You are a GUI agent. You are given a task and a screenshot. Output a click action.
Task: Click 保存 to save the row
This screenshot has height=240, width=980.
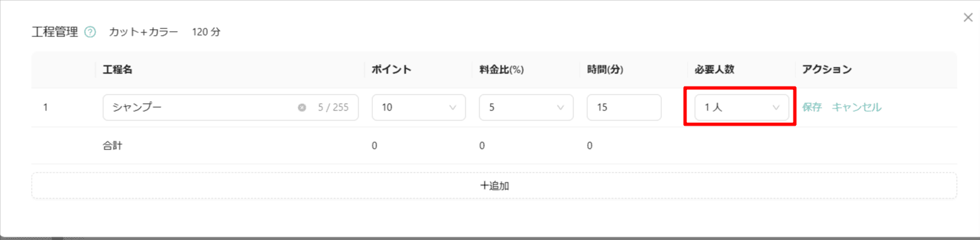[x=812, y=107]
